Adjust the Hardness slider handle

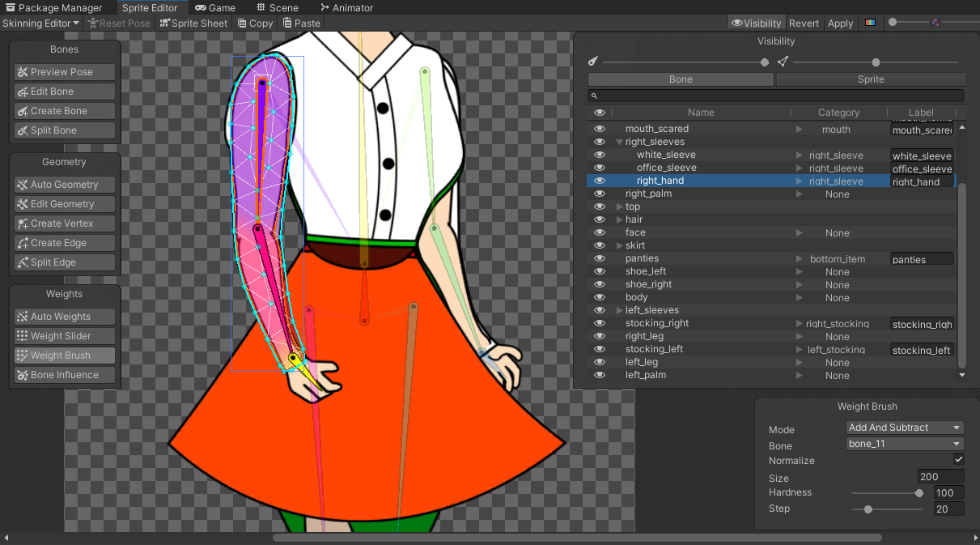tap(919, 493)
